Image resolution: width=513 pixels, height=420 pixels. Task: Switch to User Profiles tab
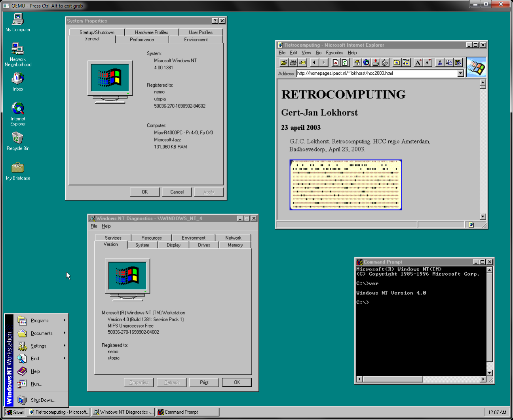click(x=201, y=32)
